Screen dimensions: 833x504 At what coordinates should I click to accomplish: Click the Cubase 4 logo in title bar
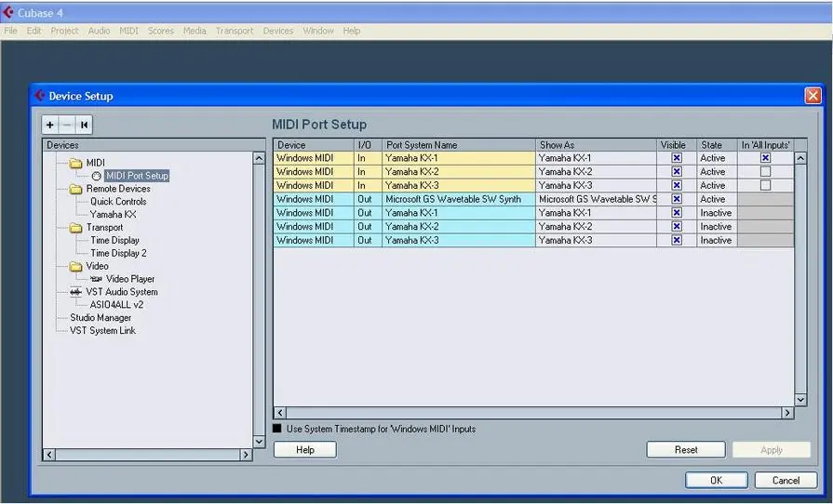click(x=8, y=12)
